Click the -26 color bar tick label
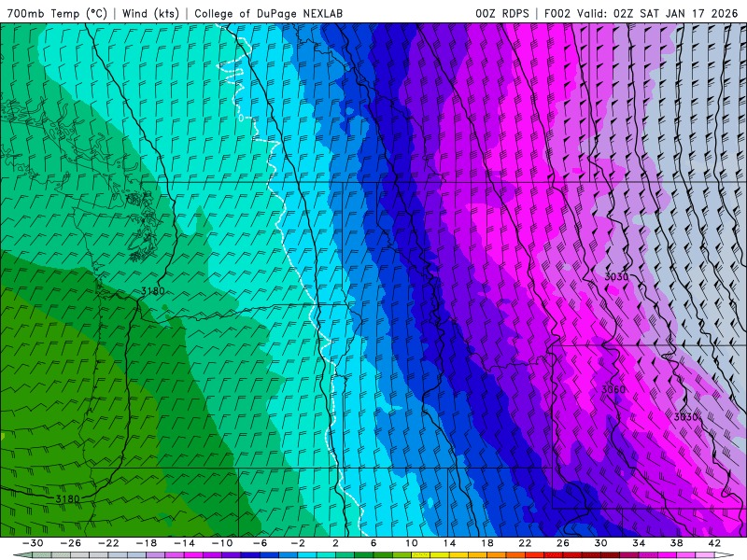This screenshot has width=747, height=560. point(71,543)
